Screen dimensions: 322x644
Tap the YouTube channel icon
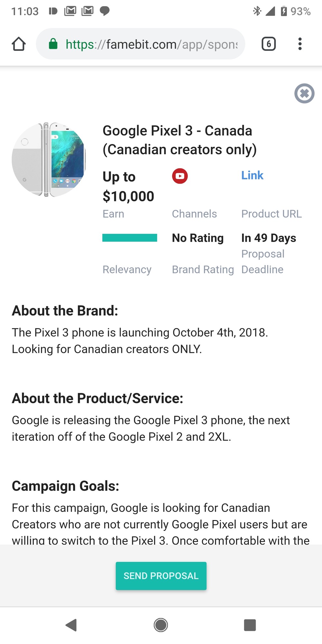pyautogui.click(x=180, y=176)
